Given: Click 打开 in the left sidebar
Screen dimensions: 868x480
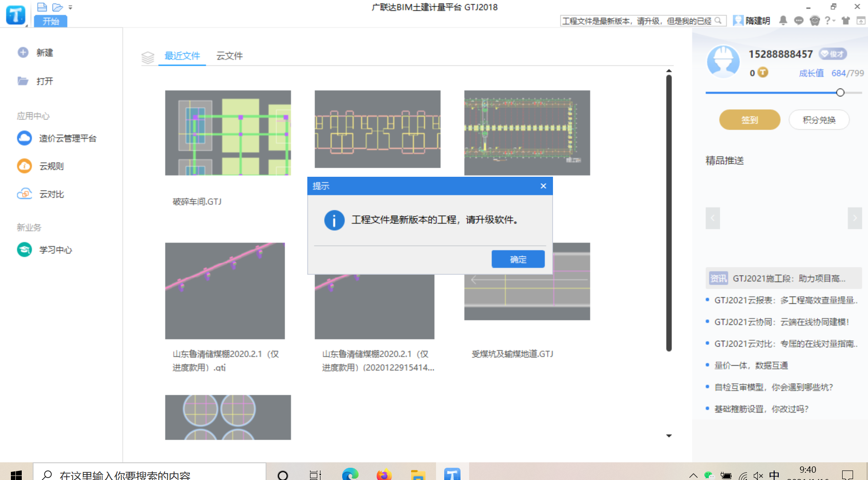Looking at the screenshot, I should click(x=45, y=81).
